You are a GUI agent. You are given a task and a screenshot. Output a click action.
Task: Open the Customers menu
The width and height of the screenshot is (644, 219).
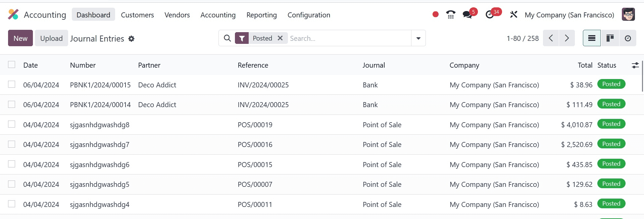tap(137, 15)
